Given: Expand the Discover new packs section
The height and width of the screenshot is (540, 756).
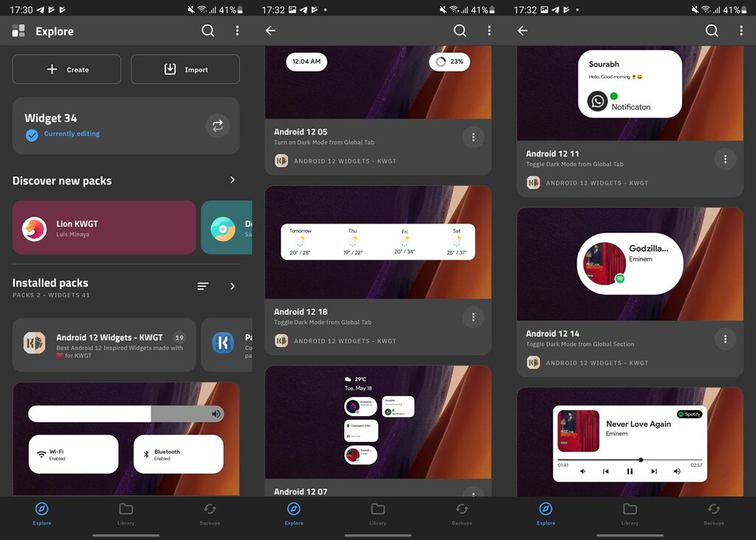Looking at the screenshot, I should coord(232,179).
